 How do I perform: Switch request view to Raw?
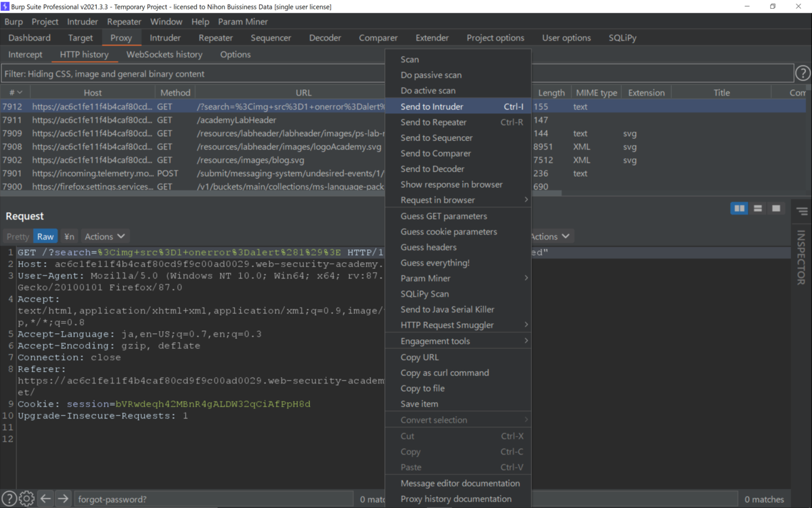[x=45, y=236]
